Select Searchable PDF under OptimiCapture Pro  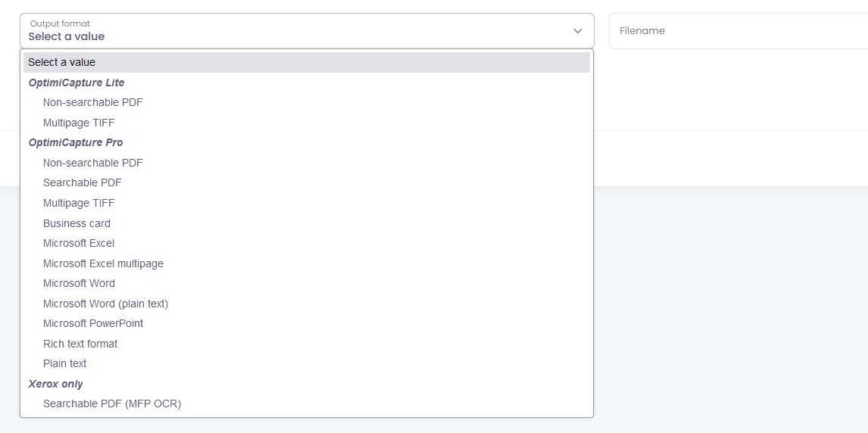click(307, 182)
